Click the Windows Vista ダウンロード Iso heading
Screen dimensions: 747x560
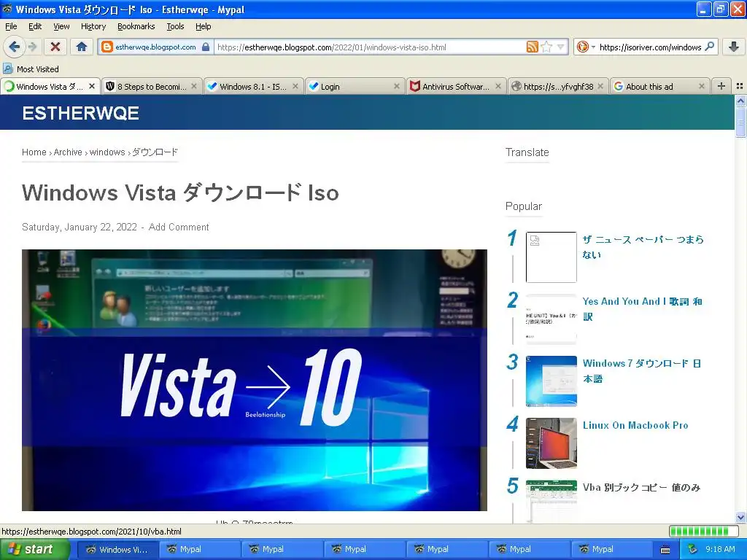pyautogui.click(x=180, y=192)
